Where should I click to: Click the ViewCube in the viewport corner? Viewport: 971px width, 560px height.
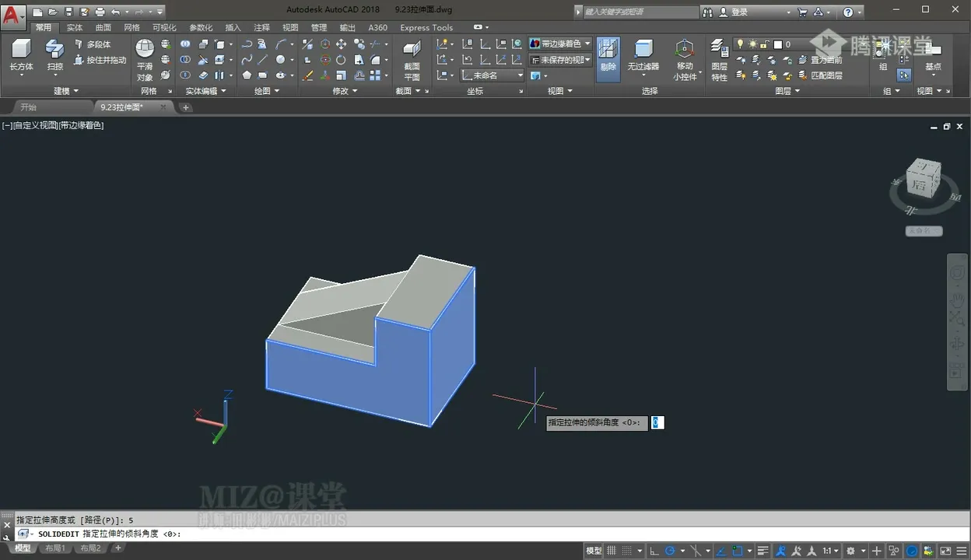pos(924,178)
